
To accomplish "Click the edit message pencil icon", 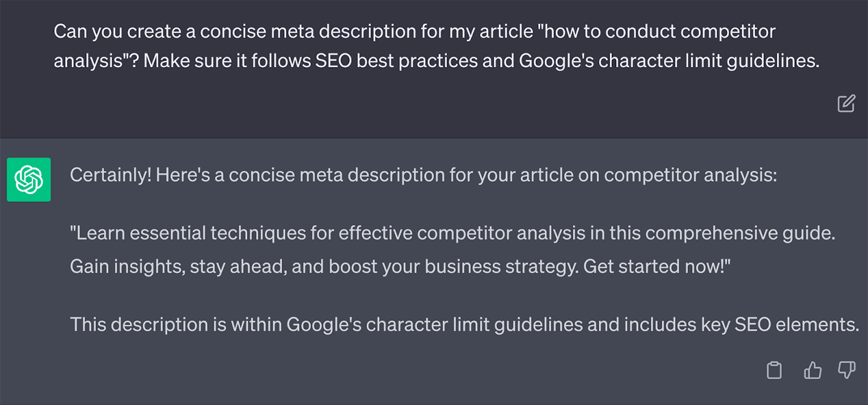I will pos(846,103).
